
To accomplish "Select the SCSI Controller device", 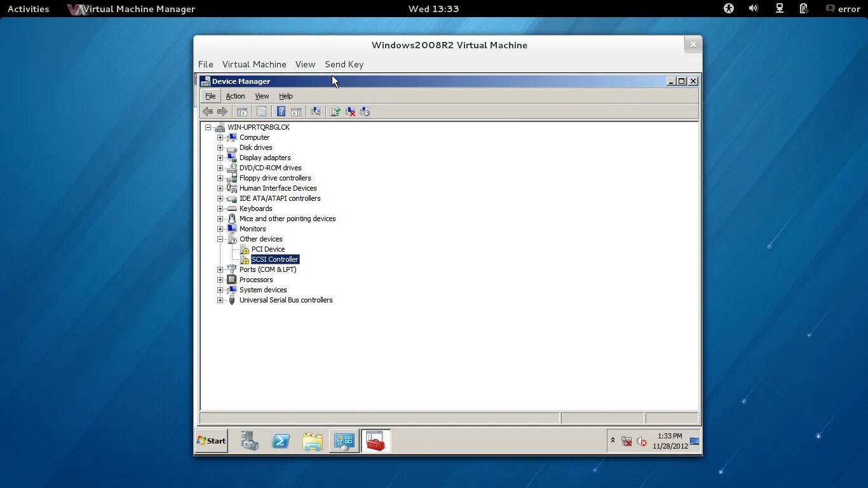I will (275, 259).
